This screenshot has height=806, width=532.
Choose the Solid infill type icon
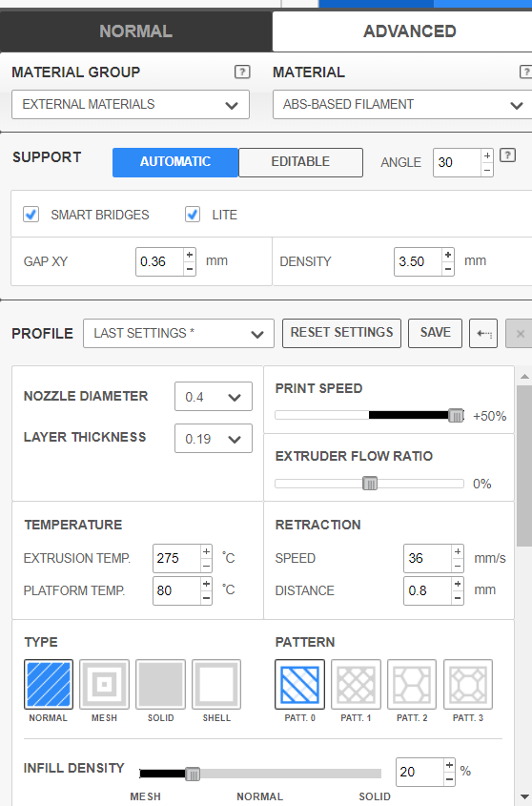(x=160, y=684)
